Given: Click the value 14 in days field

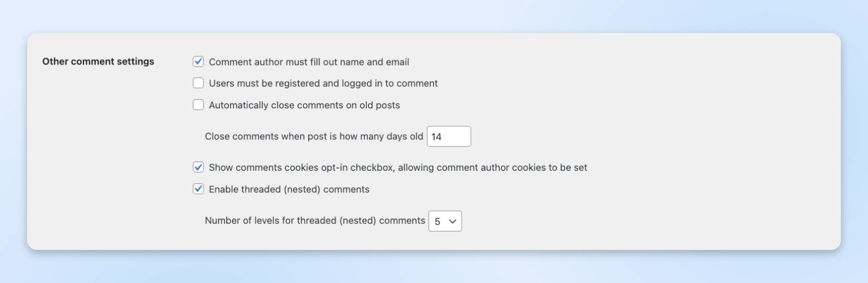Looking at the screenshot, I should tap(437, 137).
